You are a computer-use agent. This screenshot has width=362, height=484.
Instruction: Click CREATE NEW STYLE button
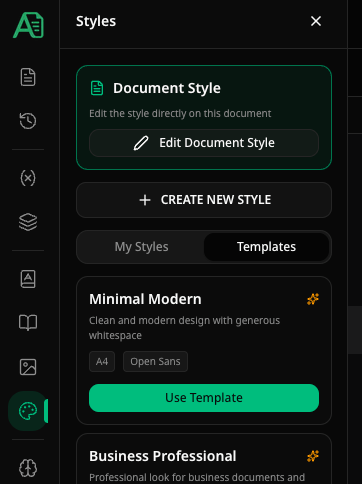pyautogui.click(x=204, y=200)
